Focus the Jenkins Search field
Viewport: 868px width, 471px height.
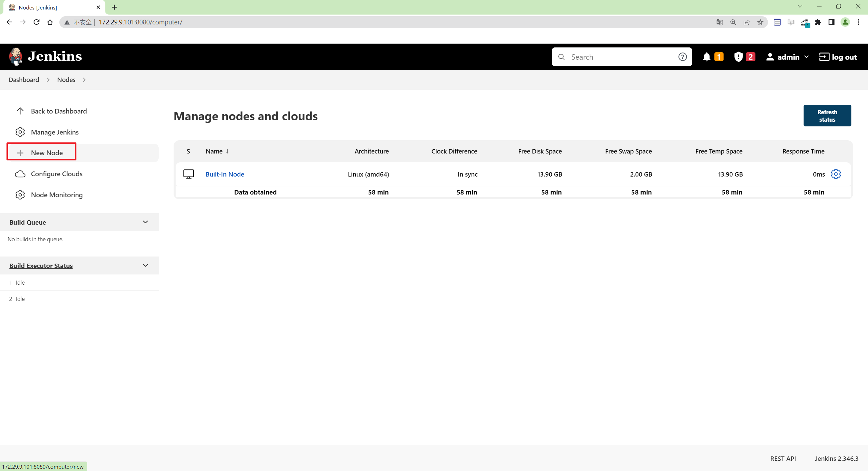[x=622, y=57]
